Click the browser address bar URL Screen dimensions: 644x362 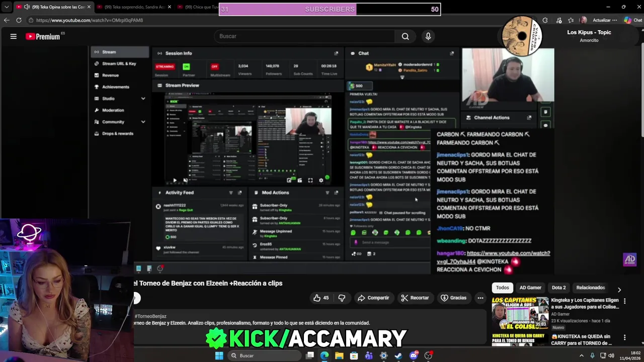[90, 20]
